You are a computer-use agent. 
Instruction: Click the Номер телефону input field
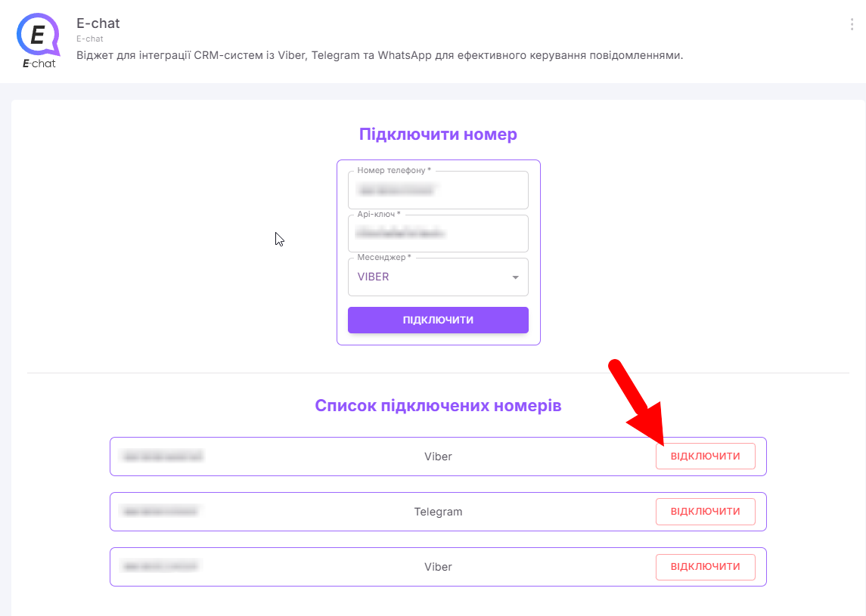pyautogui.click(x=438, y=190)
